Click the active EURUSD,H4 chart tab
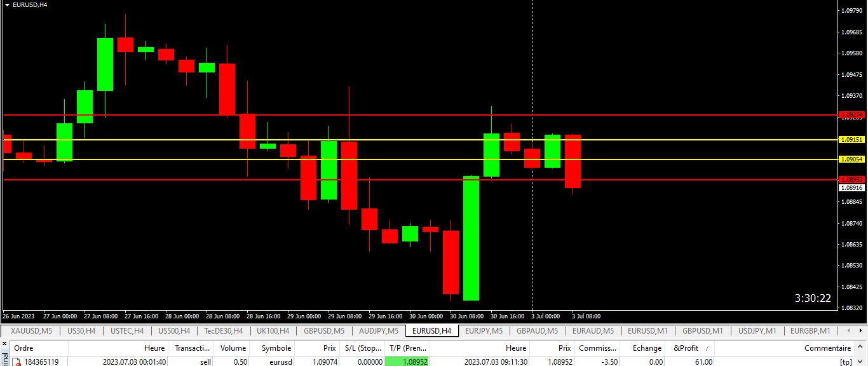Screen dimensions: 868x366 (x=432, y=331)
